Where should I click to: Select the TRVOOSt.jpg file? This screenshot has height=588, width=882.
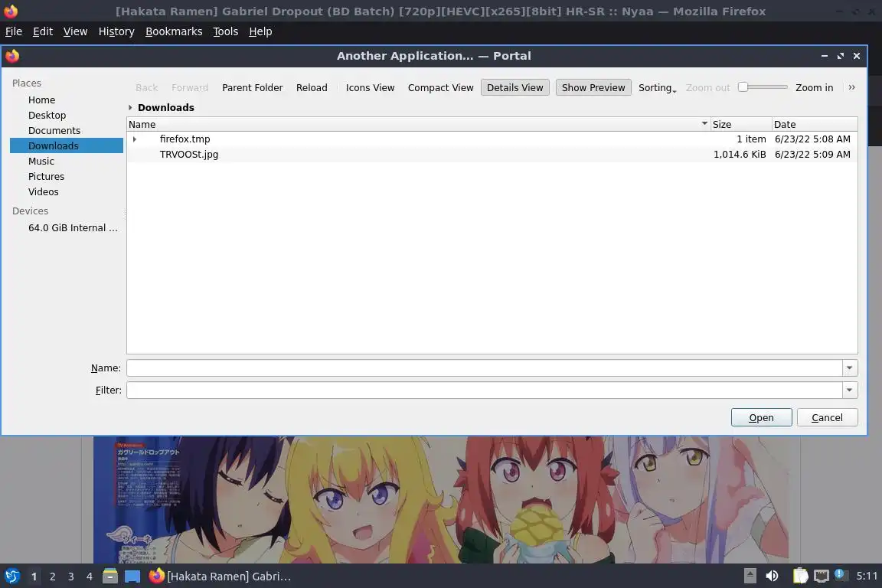189,154
